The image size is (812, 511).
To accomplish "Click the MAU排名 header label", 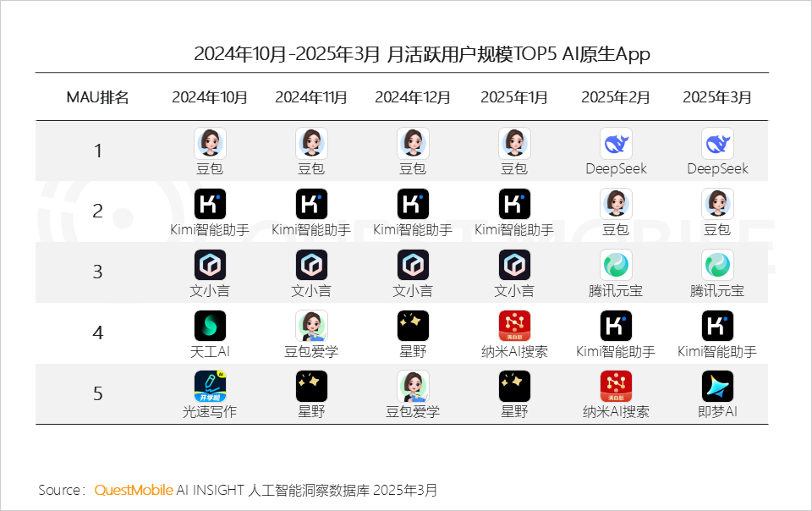I will [x=97, y=96].
